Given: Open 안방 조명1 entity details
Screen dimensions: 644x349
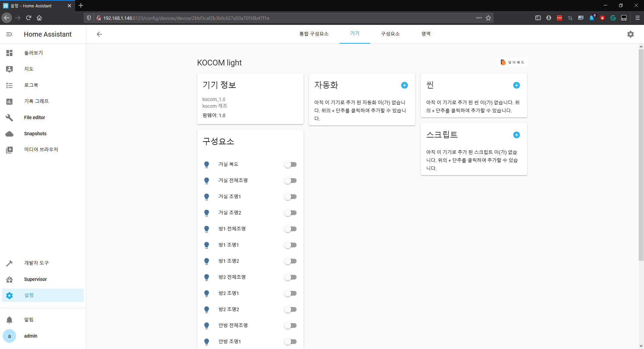Looking at the screenshot, I should pos(230,342).
